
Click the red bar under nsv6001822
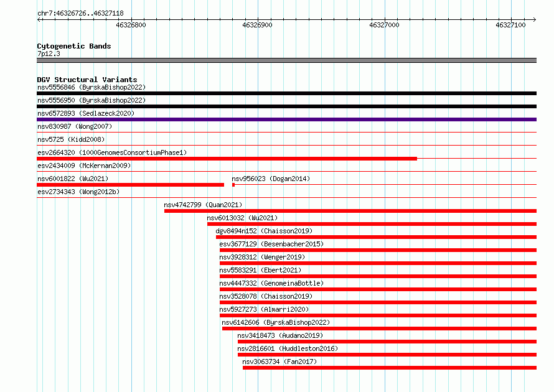click(x=130, y=185)
